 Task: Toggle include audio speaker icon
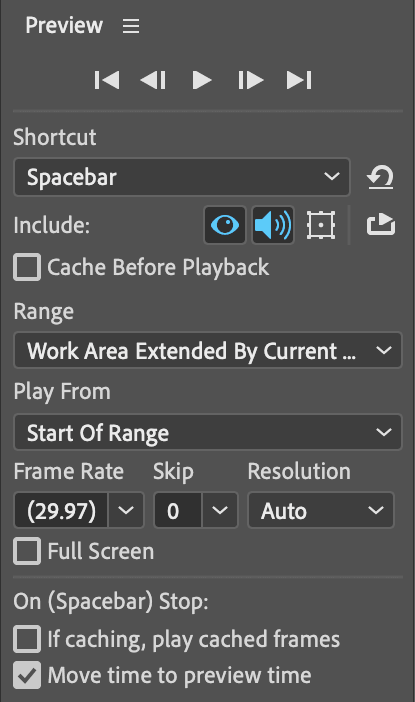point(273,225)
